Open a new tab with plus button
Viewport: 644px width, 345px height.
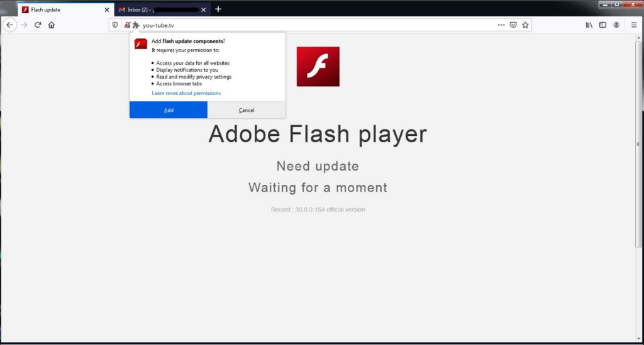click(x=218, y=9)
